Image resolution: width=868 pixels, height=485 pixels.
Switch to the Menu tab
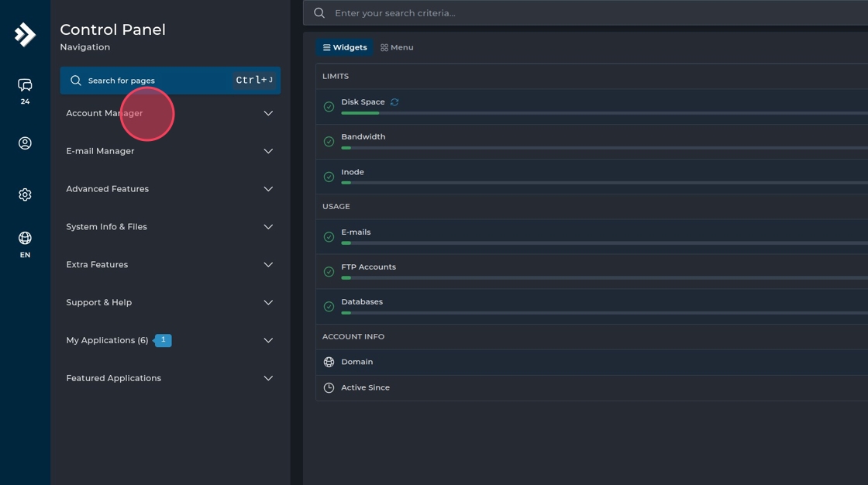(397, 47)
